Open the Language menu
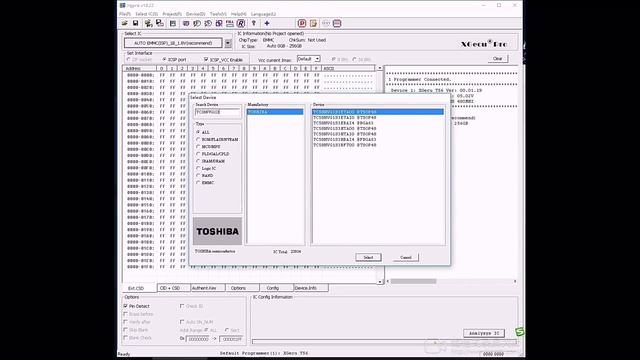 pos(263,14)
